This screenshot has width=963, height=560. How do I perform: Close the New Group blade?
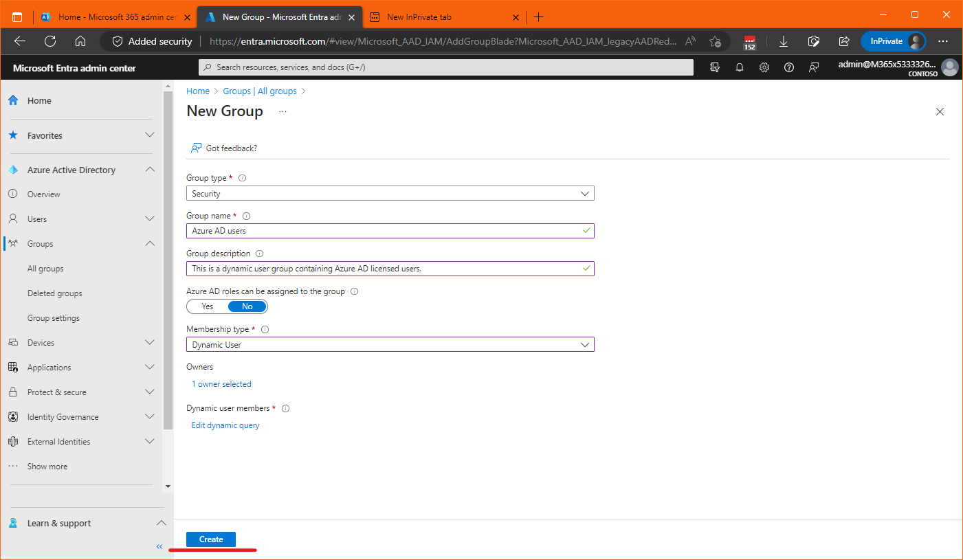point(940,111)
